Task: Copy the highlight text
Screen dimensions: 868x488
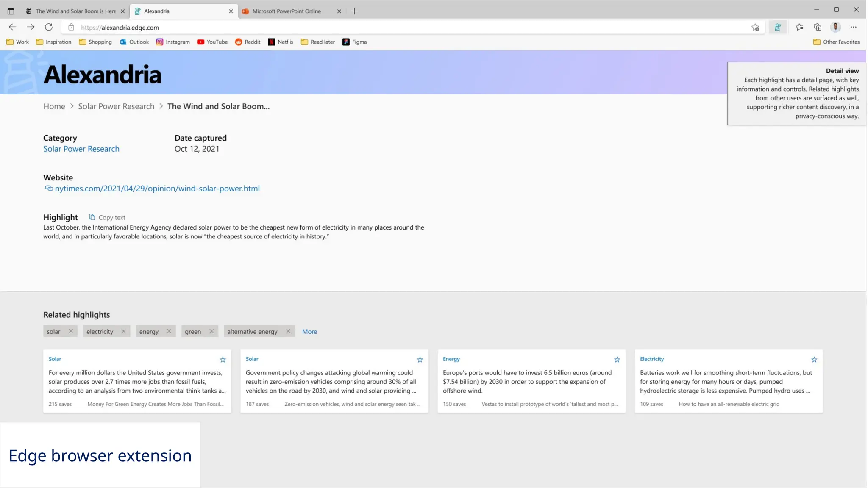Action: point(107,217)
